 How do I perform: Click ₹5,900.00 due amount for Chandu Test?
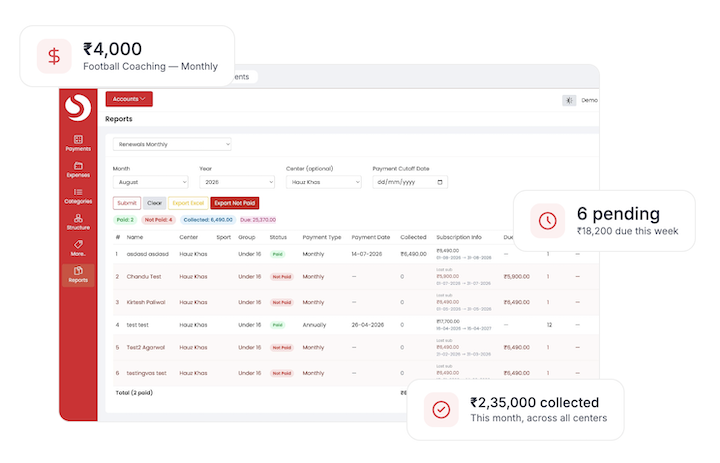[517, 277]
